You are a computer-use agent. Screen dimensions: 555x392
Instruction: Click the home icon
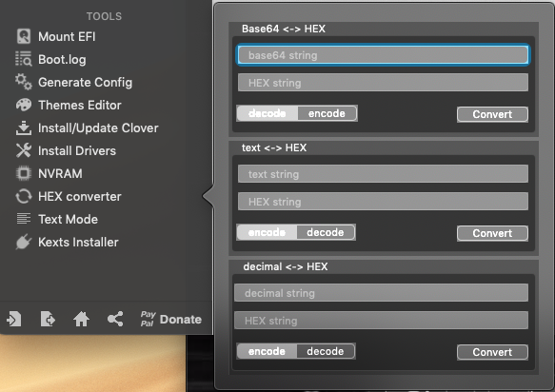click(x=82, y=319)
